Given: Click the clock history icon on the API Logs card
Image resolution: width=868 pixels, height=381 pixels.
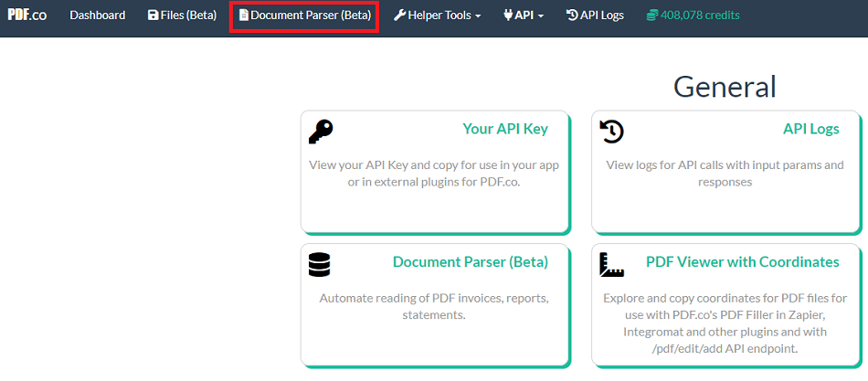Looking at the screenshot, I should pos(611,132).
